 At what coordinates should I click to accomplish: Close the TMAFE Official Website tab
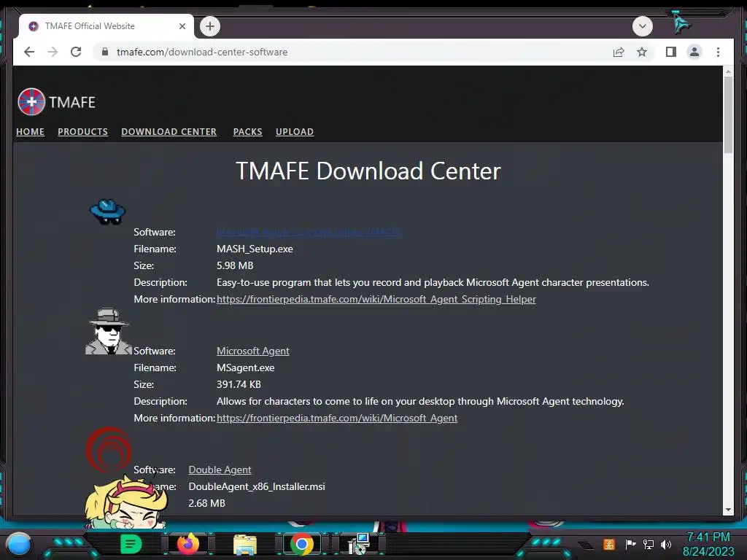coord(182,26)
